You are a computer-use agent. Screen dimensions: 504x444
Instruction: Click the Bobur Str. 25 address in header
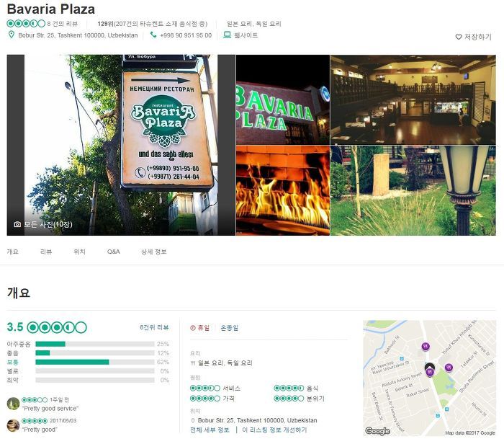pyautogui.click(x=78, y=35)
